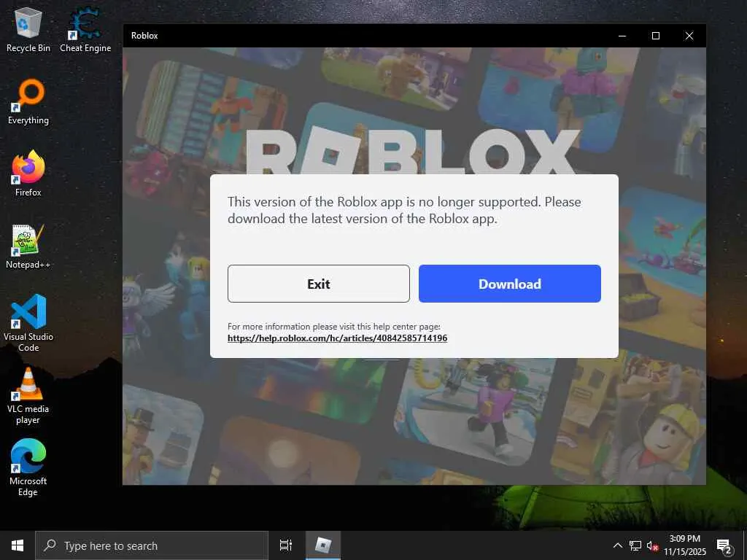Image resolution: width=747 pixels, height=560 pixels.
Task: Click the taskbar clock showing 3:09 PM
Action: point(684,545)
